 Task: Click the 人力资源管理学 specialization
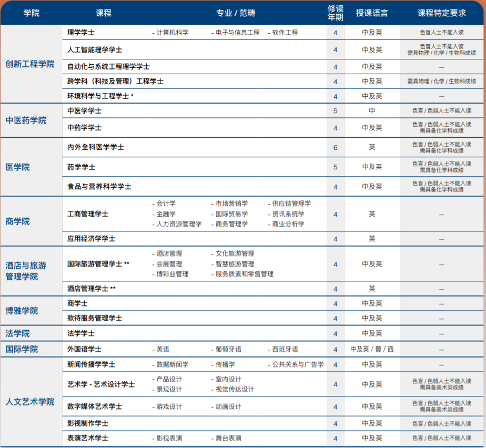[177, 224]
